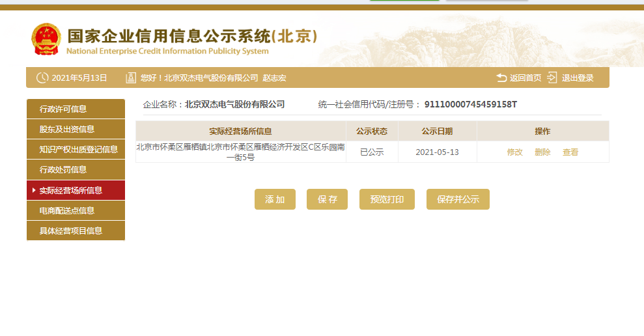Open 股东及出资信息 menu item
Viewport: 644px width, 336px height.
coord(76,129)
